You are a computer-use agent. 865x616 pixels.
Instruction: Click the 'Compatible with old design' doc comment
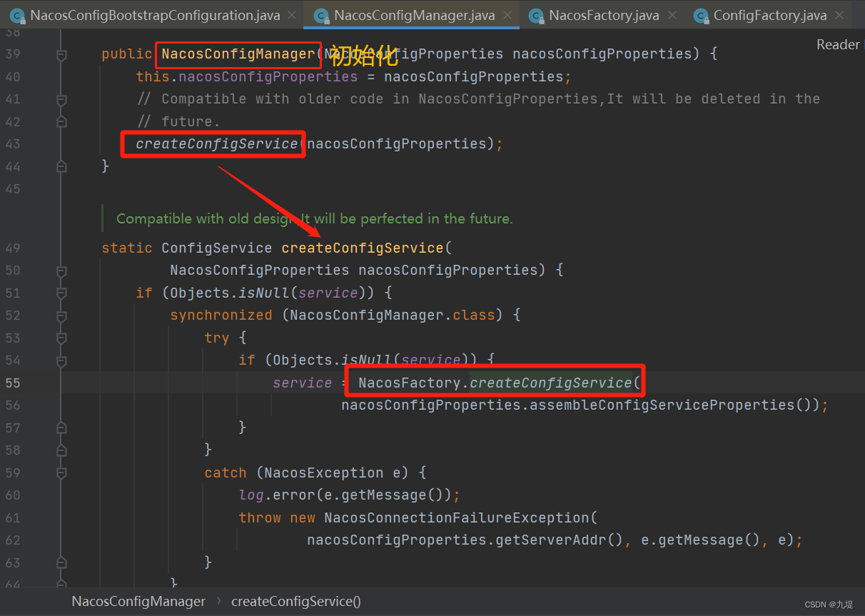tap(315, 218)
